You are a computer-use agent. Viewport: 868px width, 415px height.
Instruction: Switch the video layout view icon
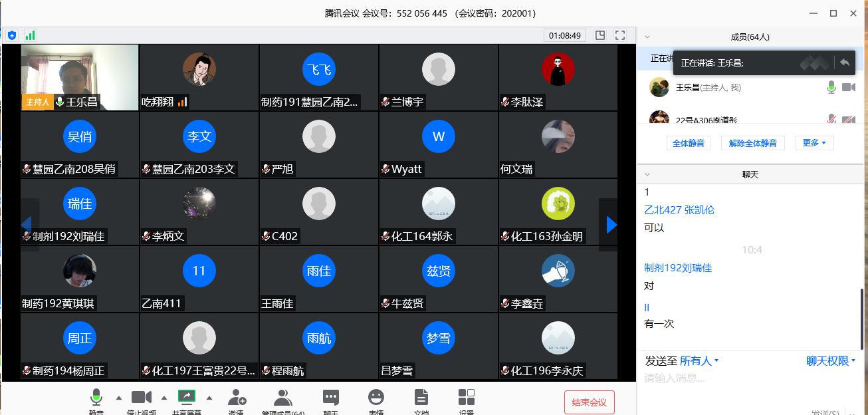point(600,35)
